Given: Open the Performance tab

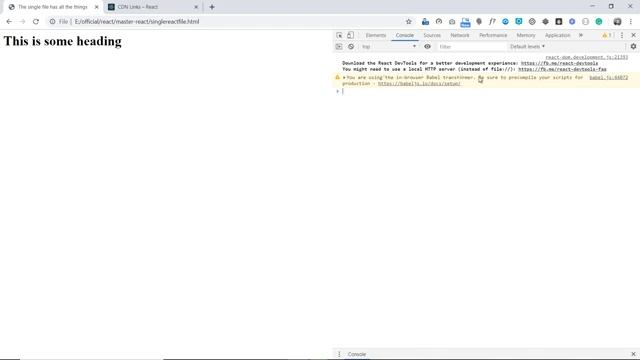Looking at the screenshot, I should pos(493,36).
